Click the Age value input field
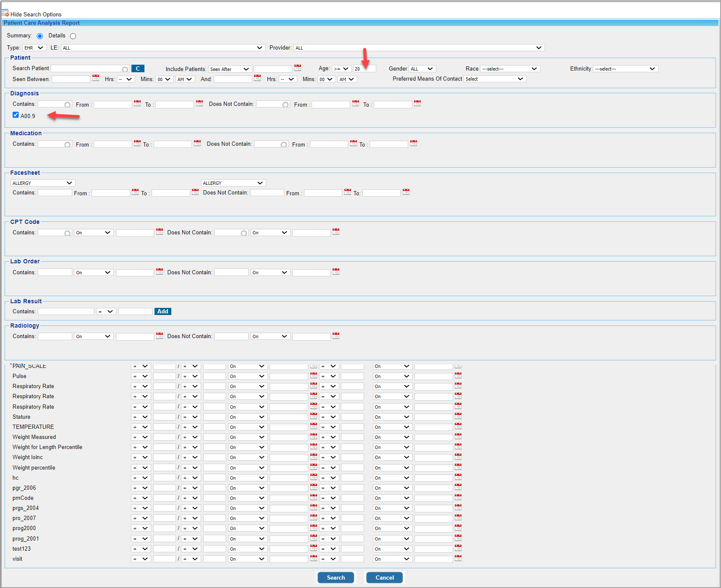Screen dimensions: 721x588 pos(364,69)
